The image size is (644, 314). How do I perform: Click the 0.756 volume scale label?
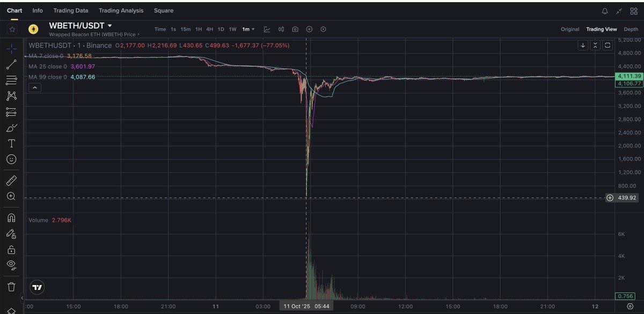coord(624,296)
